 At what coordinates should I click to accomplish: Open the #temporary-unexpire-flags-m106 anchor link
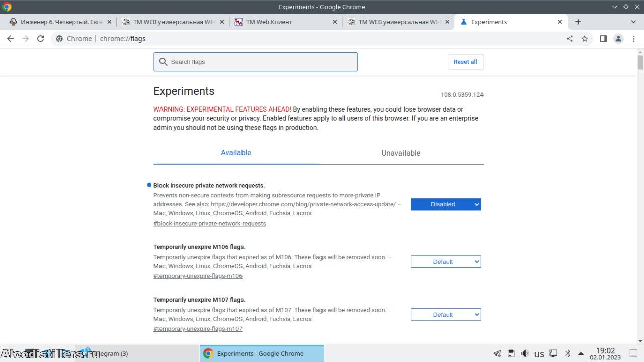(x=198, y=276)
